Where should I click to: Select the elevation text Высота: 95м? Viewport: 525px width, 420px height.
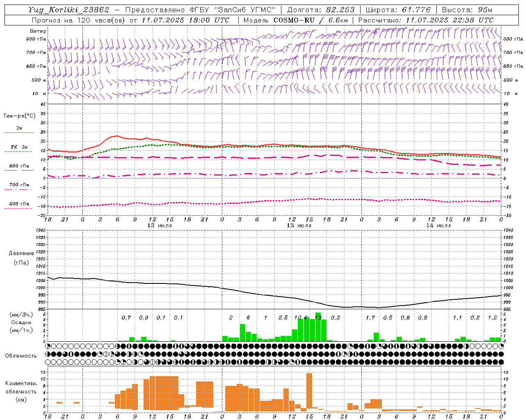[x=467, y=10]
